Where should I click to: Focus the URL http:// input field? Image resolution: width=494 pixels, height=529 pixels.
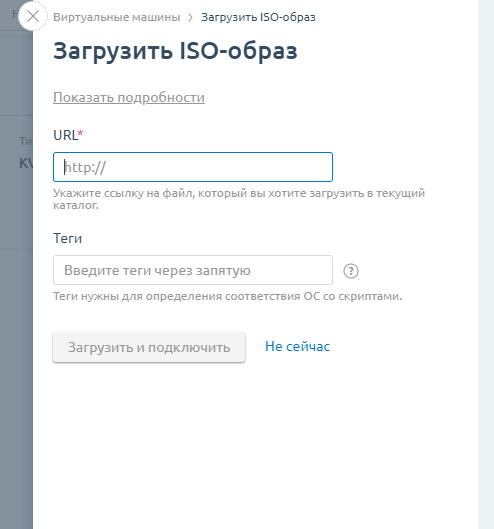point(193,167)
